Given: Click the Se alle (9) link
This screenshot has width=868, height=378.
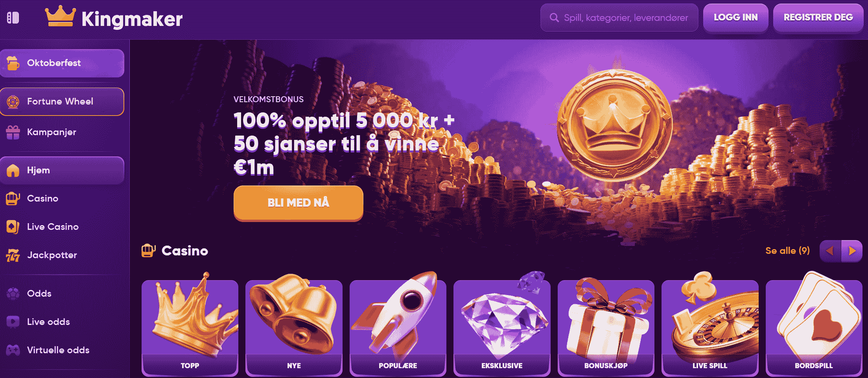Looking at the screenshot, I should (787, 251).
